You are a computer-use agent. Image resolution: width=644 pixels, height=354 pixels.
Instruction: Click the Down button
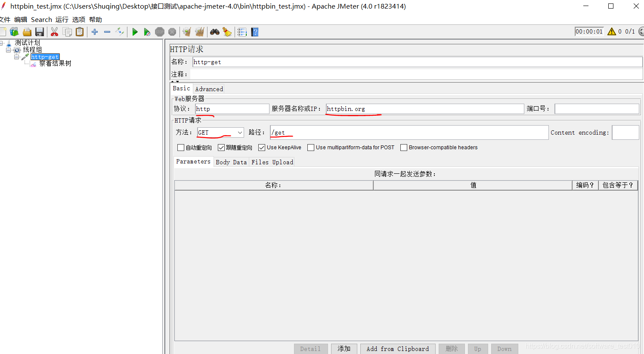pos(505,349)
